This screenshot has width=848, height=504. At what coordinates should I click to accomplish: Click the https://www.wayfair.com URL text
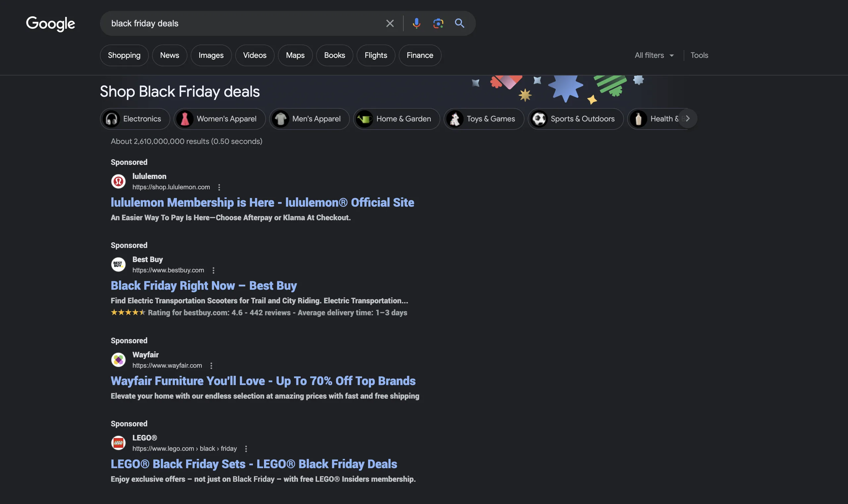[x=167, y=366]
